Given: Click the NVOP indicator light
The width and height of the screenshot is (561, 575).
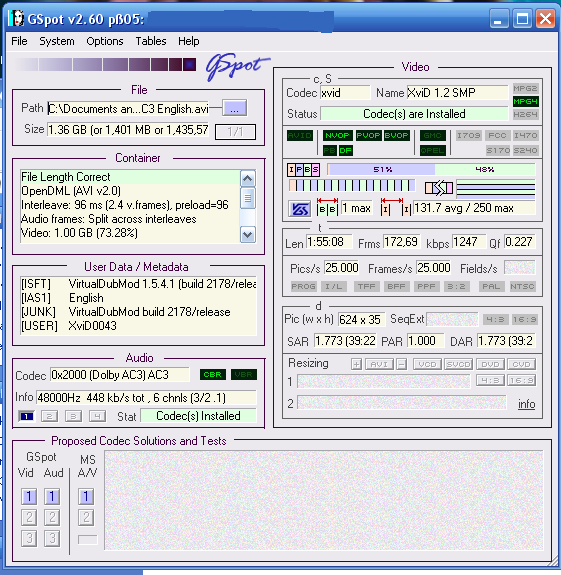Looking at the screenshot, I should 337,135.
